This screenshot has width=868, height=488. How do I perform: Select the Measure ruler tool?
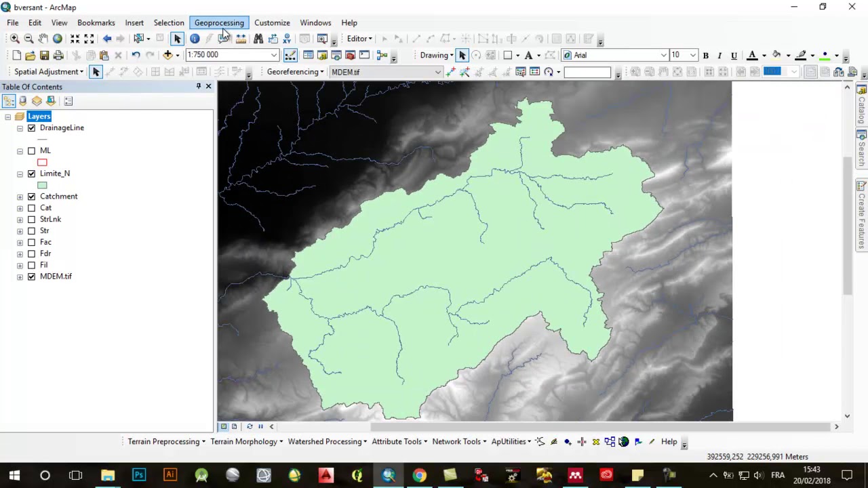pos(241,39)
